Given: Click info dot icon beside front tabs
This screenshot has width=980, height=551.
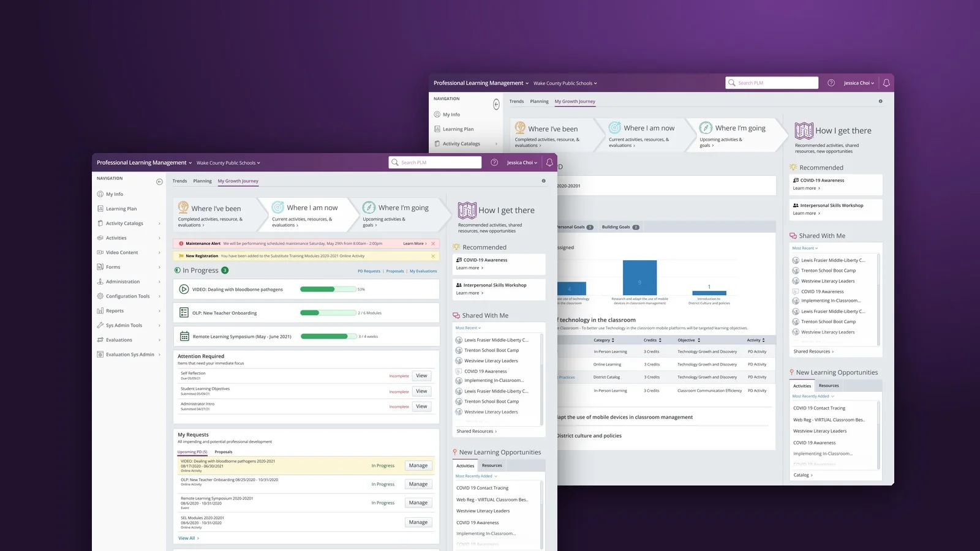Looking at the screenshot, I should tap(543, 181).
